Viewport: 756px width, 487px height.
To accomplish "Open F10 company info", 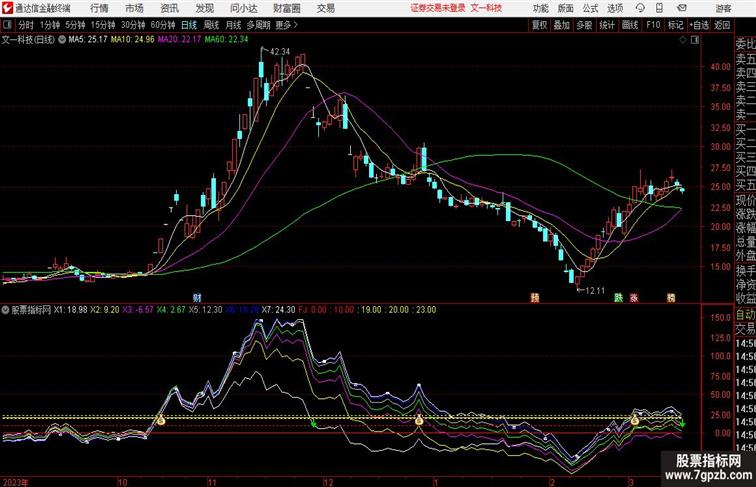I will [x=653, y=25].
